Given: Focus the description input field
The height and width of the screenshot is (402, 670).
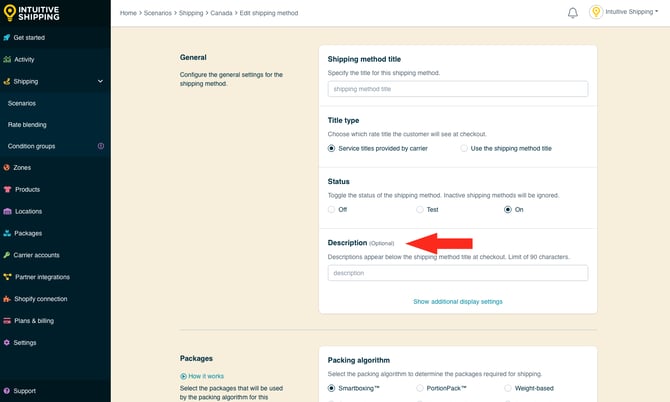Looking at the screenshot, I should [458, 273].
